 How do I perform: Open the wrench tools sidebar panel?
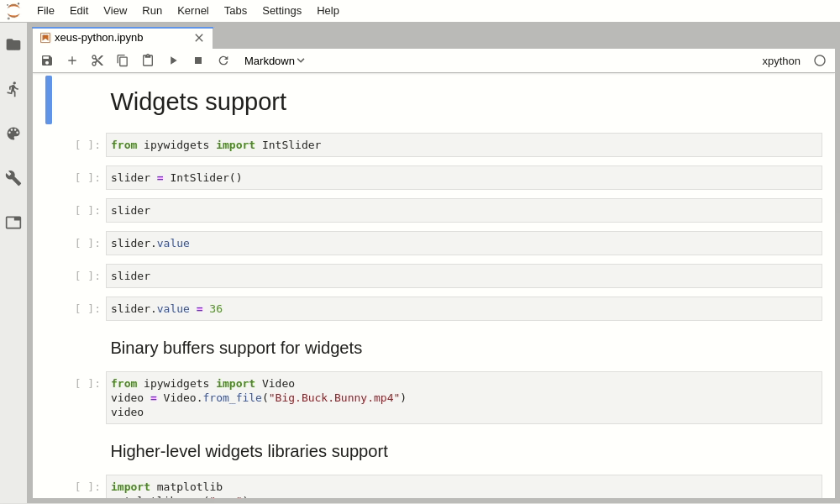click(13, 178)
